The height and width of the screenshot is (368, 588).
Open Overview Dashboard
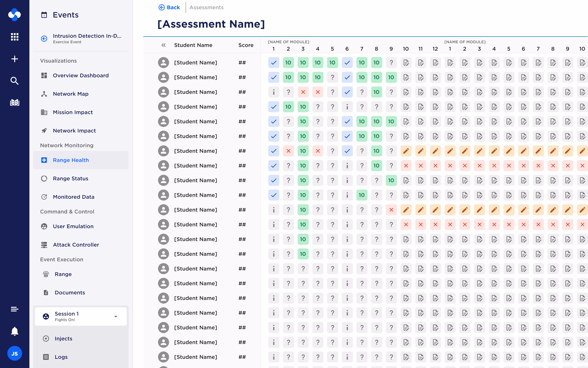pos(81,75)
